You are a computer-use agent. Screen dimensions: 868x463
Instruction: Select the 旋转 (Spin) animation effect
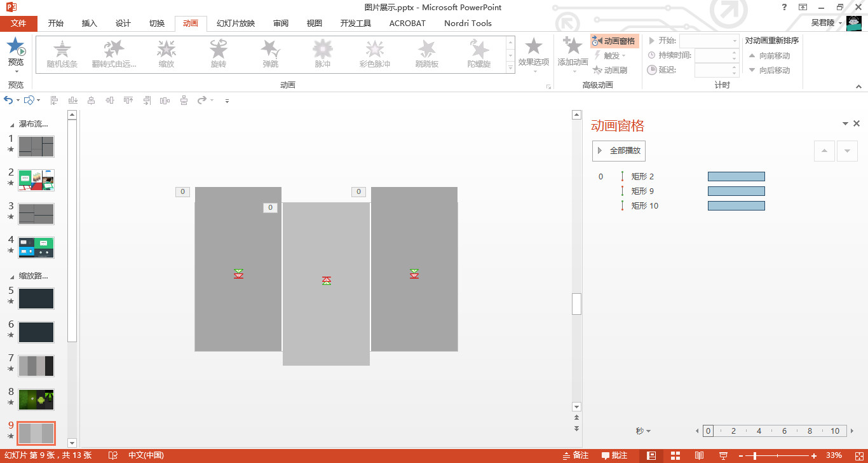[219, 53]
